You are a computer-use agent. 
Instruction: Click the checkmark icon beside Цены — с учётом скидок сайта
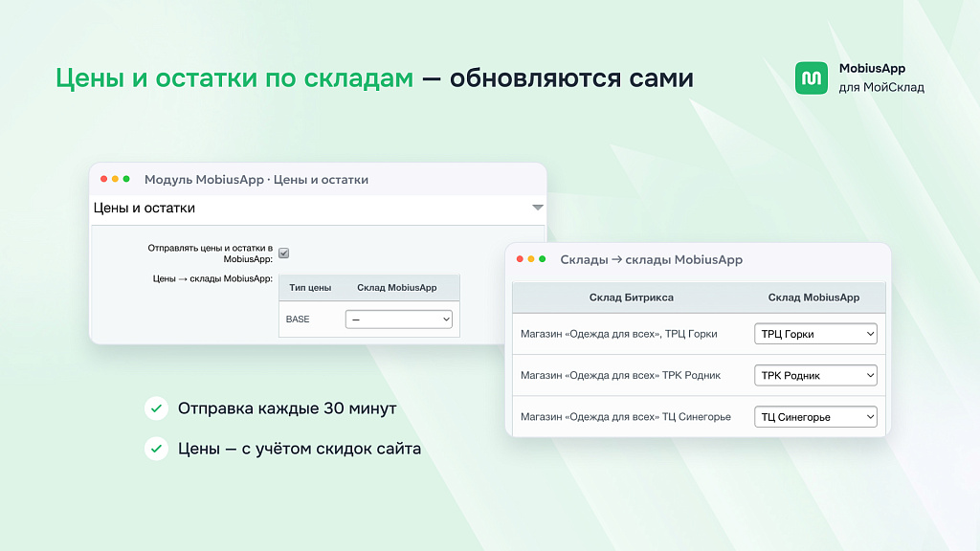tap(156, 449)
